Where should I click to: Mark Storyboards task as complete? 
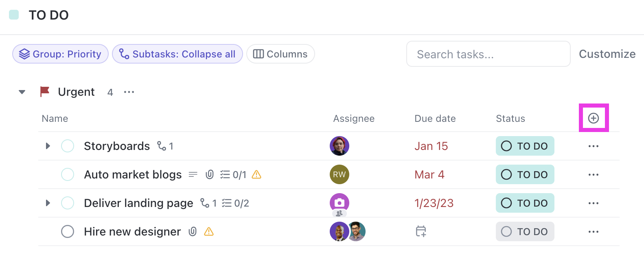68,146
